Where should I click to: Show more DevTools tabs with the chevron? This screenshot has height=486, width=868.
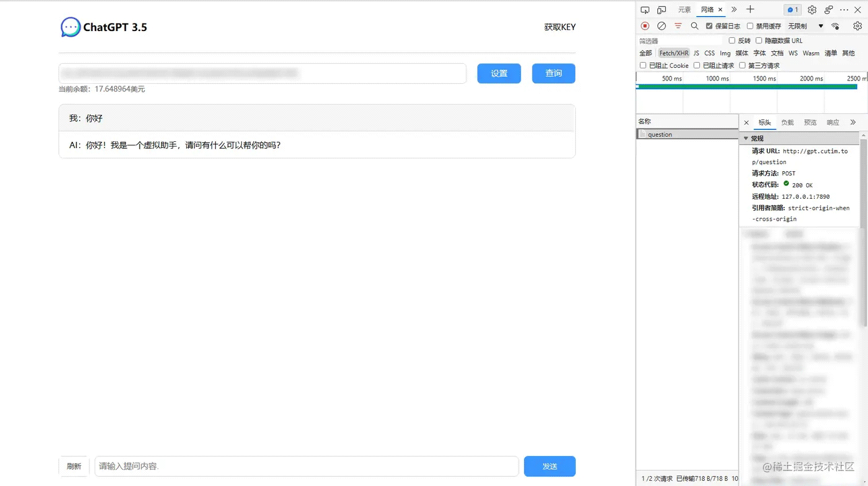(734, 10)
